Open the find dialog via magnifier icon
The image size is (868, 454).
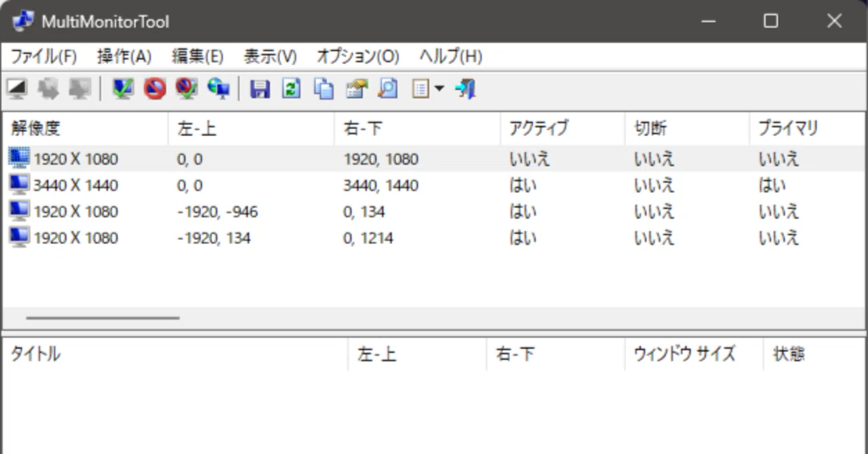pos(388,89)
